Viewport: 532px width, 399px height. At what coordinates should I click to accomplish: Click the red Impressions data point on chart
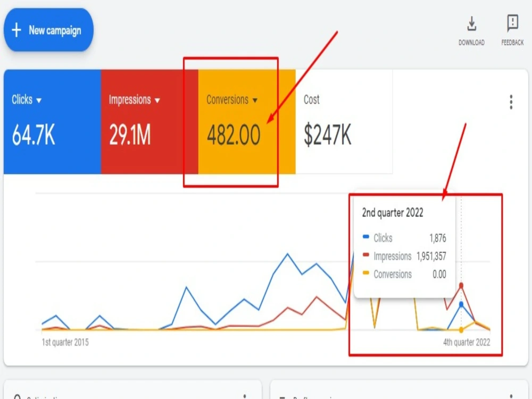coord(461,286)
